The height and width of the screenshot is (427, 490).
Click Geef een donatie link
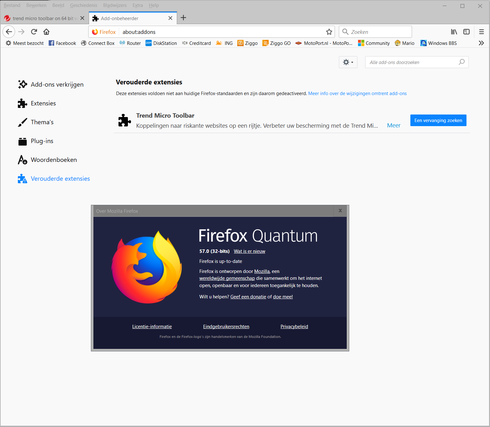click(x=248, y=297)
